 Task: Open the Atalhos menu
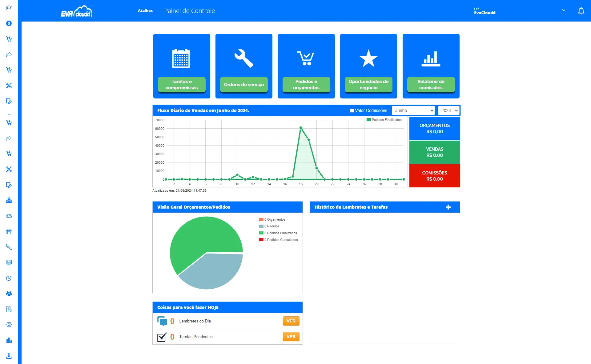pyautogui.click(x=145, y=11)
